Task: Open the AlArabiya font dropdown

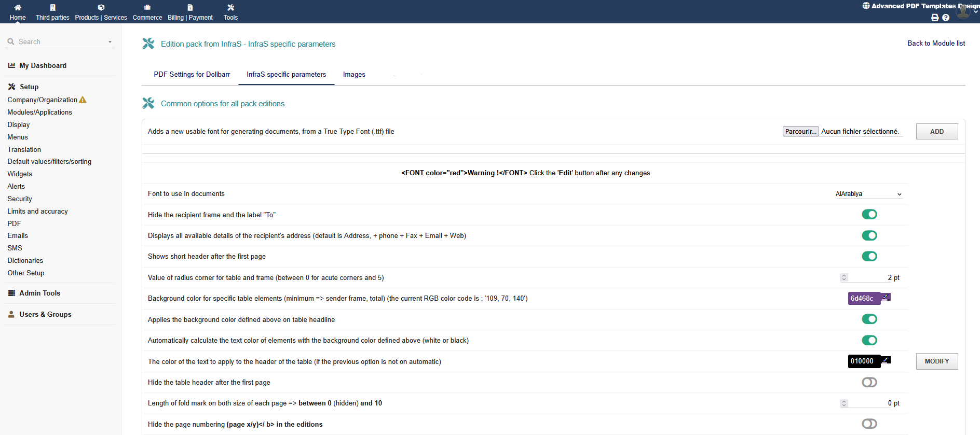Action: [868, 194]
